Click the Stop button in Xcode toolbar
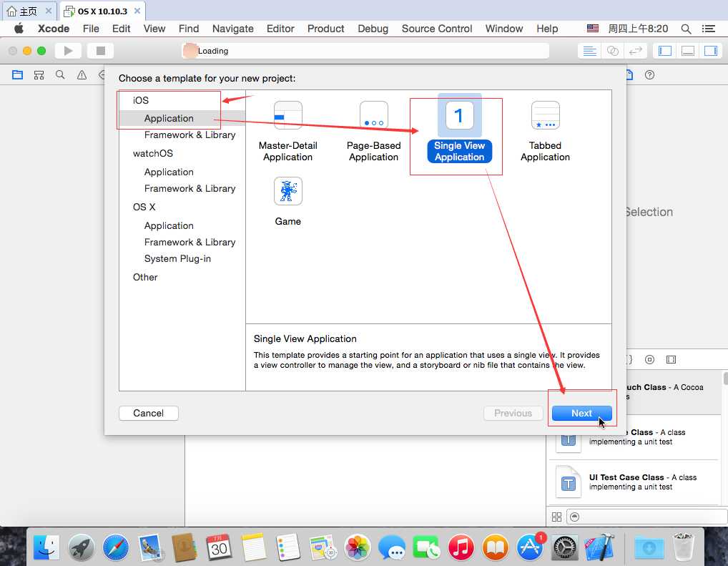This screenshot has height=566, width=728. 100,51
